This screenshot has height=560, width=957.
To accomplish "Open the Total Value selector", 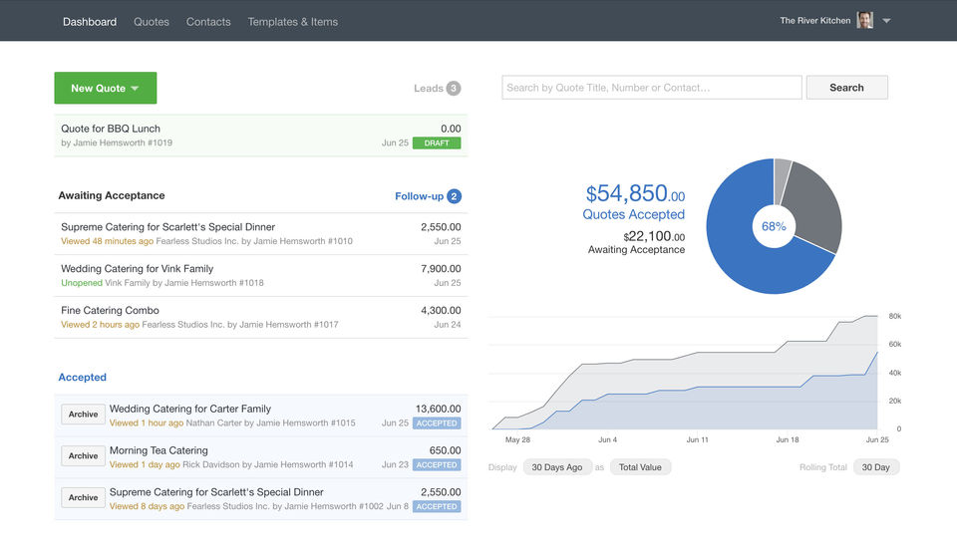I will [641, 467].
